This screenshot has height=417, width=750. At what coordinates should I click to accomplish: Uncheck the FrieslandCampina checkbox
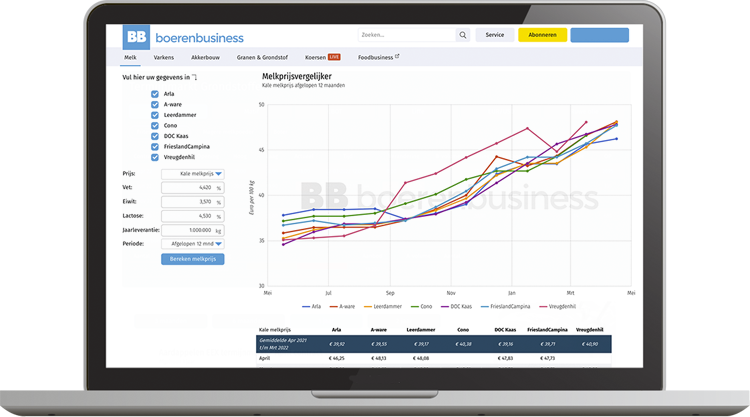[155, 146]
